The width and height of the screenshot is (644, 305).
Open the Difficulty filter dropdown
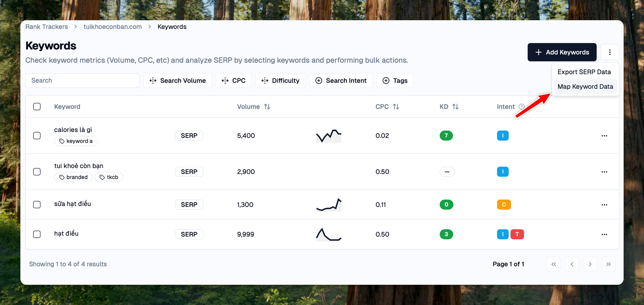(x=280, y=81)
